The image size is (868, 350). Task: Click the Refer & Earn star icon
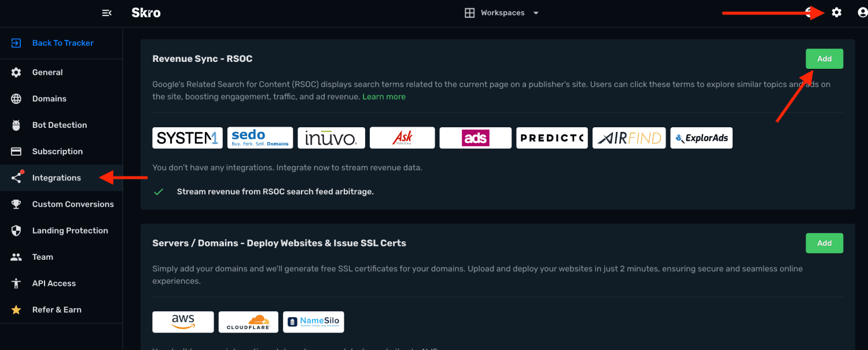pyautogui.click(x=16, y=310)
